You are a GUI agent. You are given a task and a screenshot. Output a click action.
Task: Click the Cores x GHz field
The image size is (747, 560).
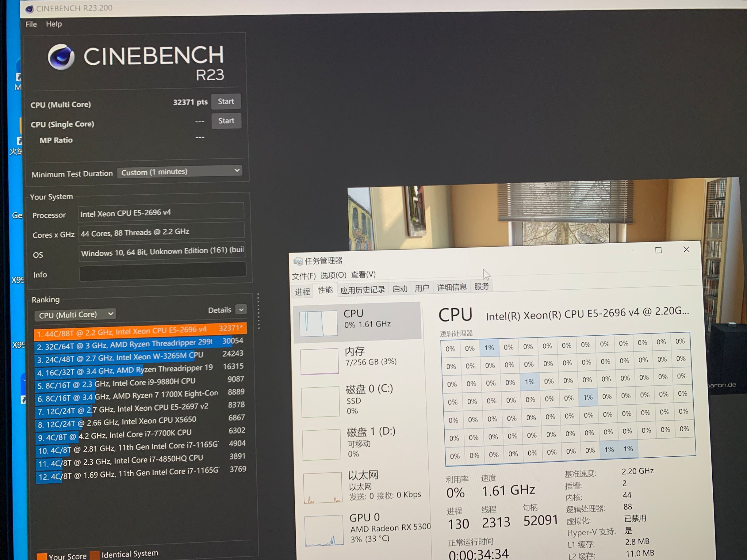click(161, 232)
